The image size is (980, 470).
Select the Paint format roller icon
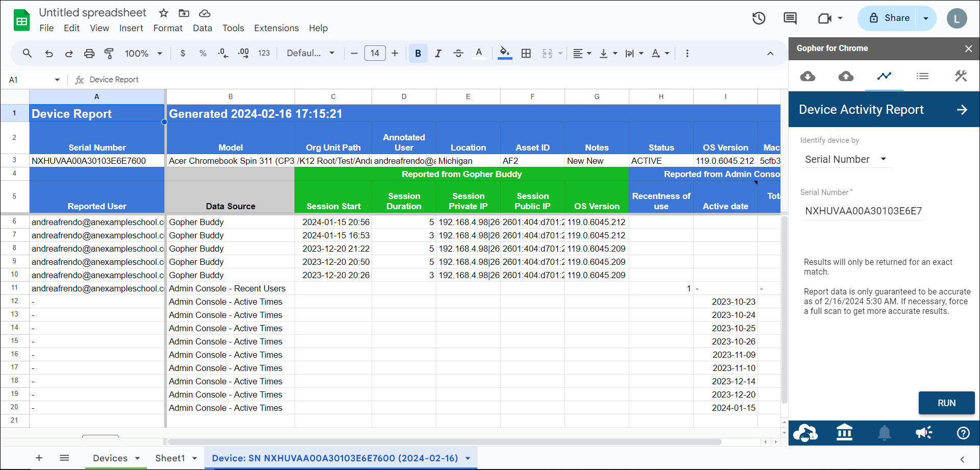(109, 53)
